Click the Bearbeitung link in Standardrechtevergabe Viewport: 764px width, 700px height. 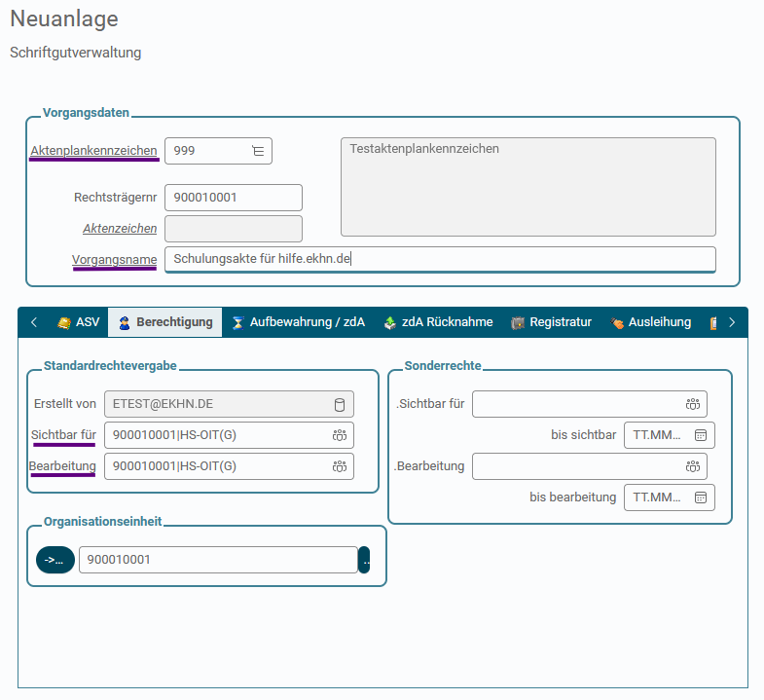point(62,466)
